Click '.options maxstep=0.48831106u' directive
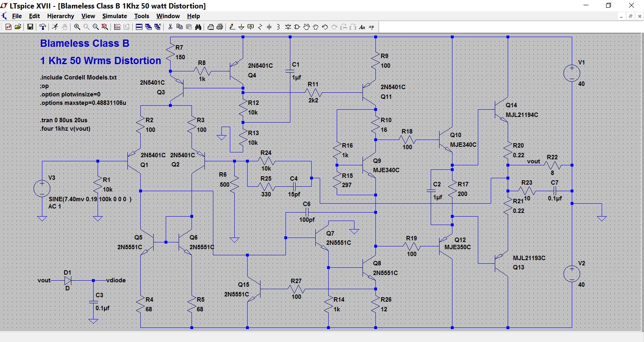 [x=83, y=103]
